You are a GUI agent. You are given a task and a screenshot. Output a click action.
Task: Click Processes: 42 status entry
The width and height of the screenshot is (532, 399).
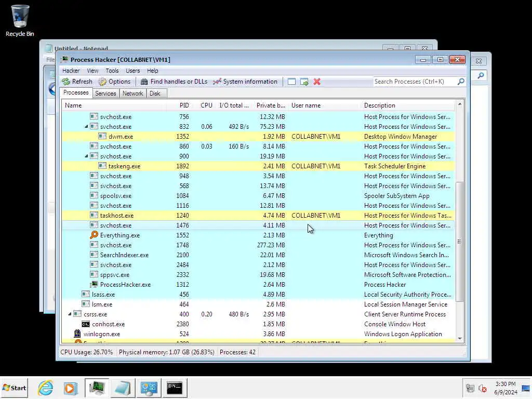click(x=237, y=352)
